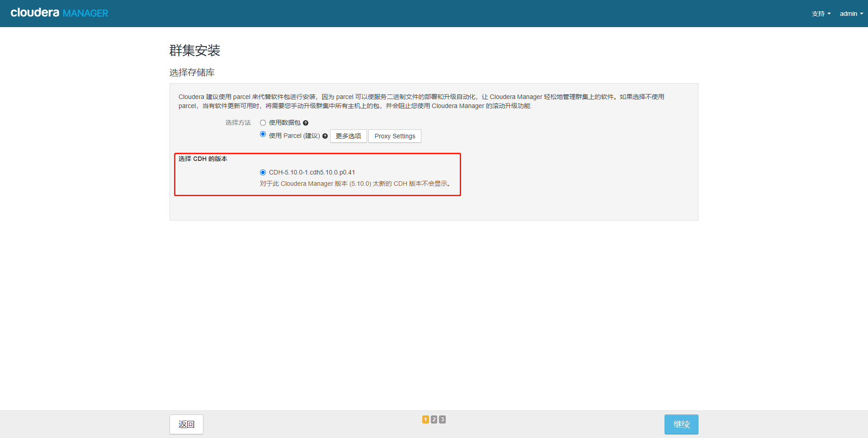Open the admin account dropdown
Image resolution: width=868 pixels, height=438 pixels.
click(851, 14)
